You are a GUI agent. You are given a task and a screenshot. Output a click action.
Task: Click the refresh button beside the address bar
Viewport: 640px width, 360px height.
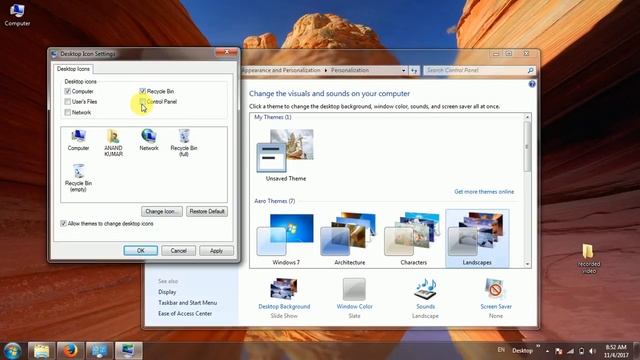coord(414,70)
